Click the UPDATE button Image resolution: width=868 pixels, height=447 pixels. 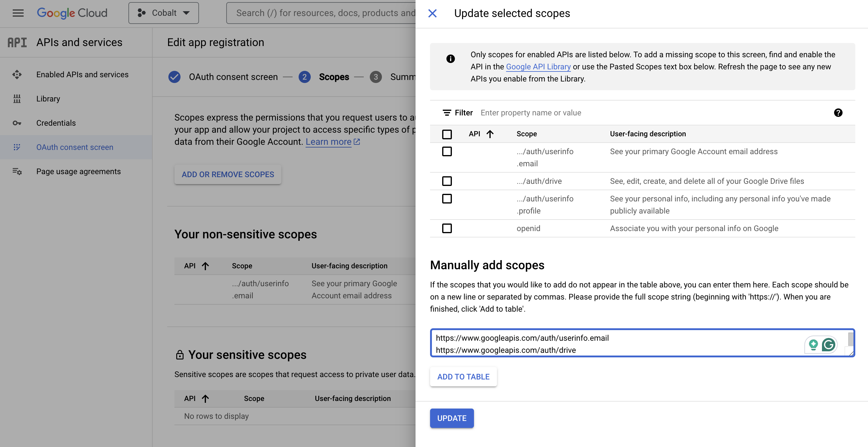click(x=452, y=418)
